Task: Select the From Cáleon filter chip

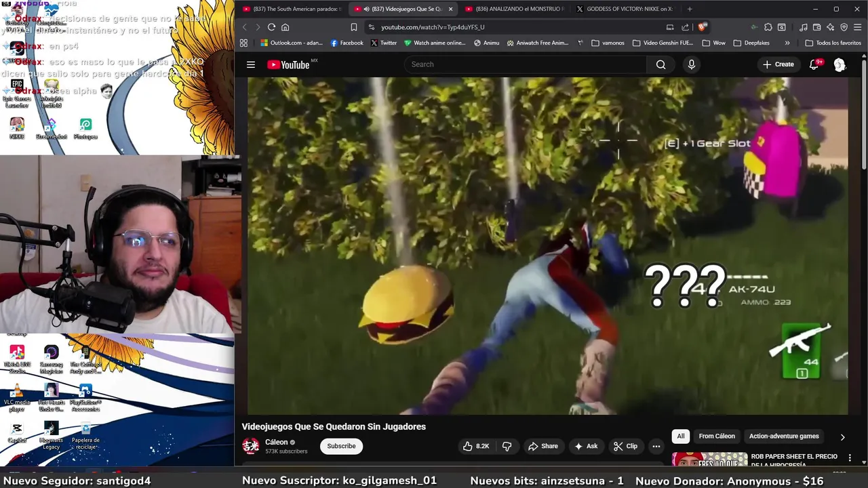Action: pyautogui.click(x=717, y=436)
